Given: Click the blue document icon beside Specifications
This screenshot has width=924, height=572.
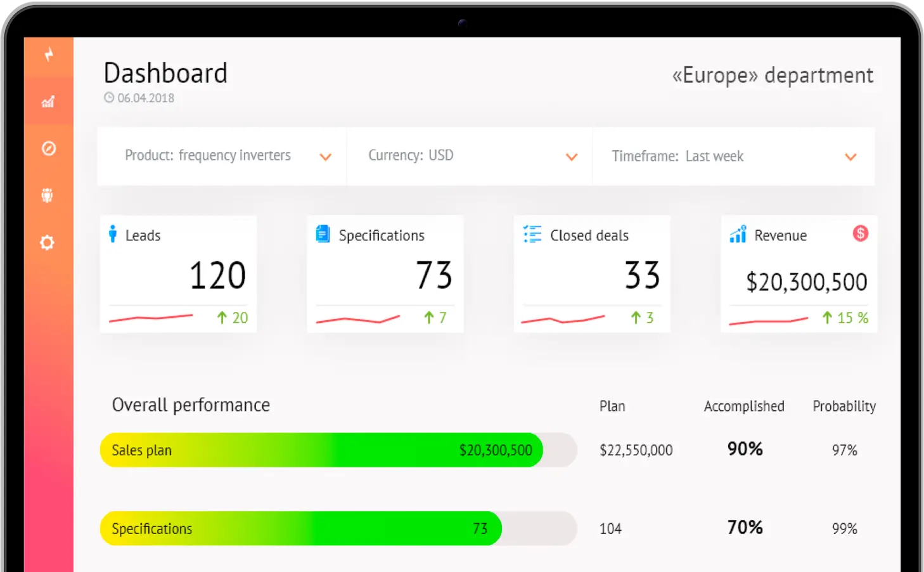Looking at the screenshot, I should click(323, 234).
